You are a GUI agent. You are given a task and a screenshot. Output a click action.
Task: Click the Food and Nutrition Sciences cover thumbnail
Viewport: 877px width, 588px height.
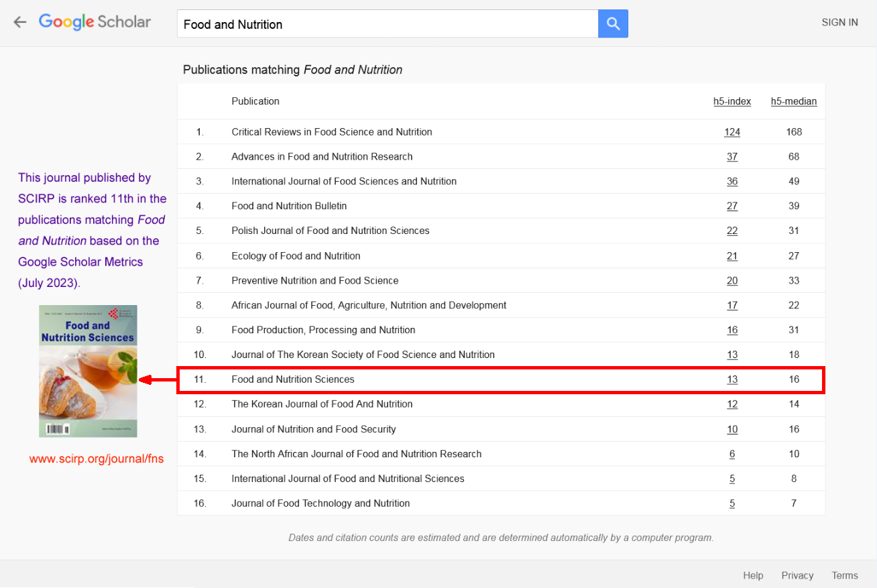[88, 371]
